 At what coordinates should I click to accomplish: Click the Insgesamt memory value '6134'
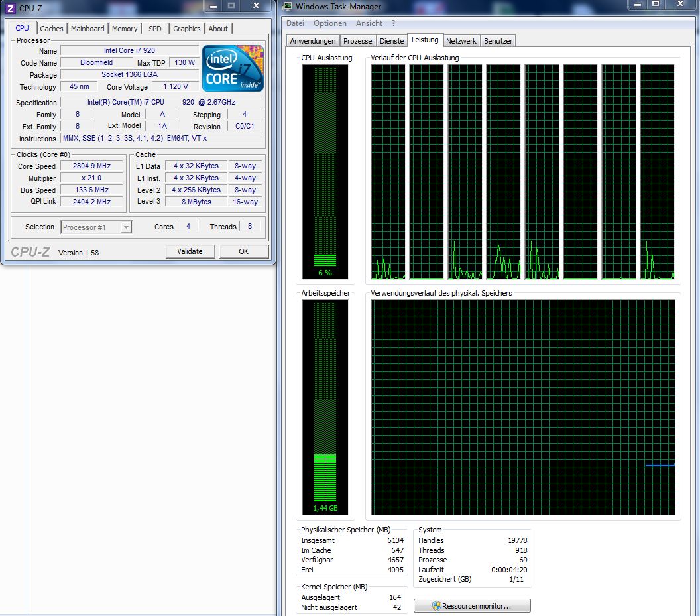coord(395,540)
